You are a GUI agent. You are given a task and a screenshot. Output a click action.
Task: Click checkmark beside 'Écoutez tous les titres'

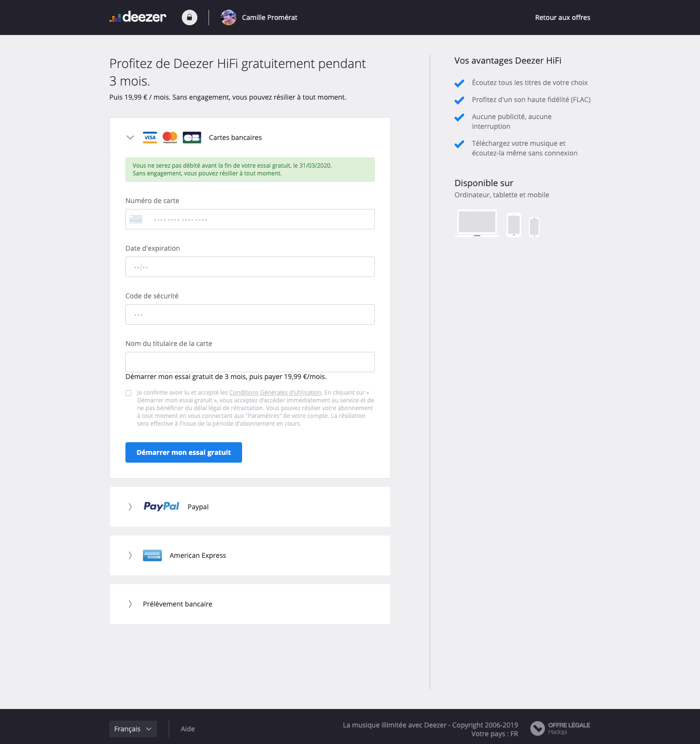459,83
